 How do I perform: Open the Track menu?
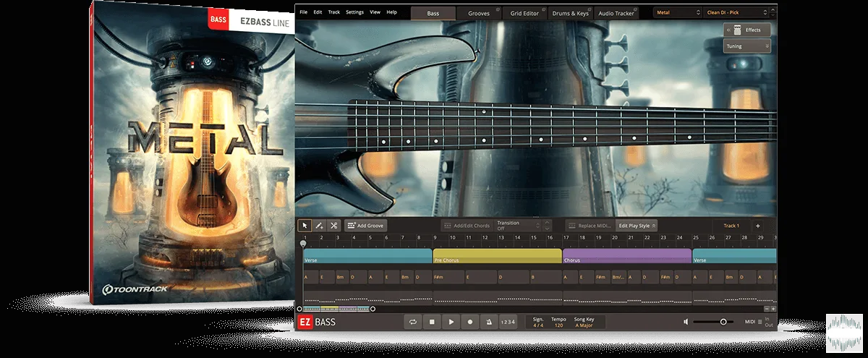click(x=333, y=12)
